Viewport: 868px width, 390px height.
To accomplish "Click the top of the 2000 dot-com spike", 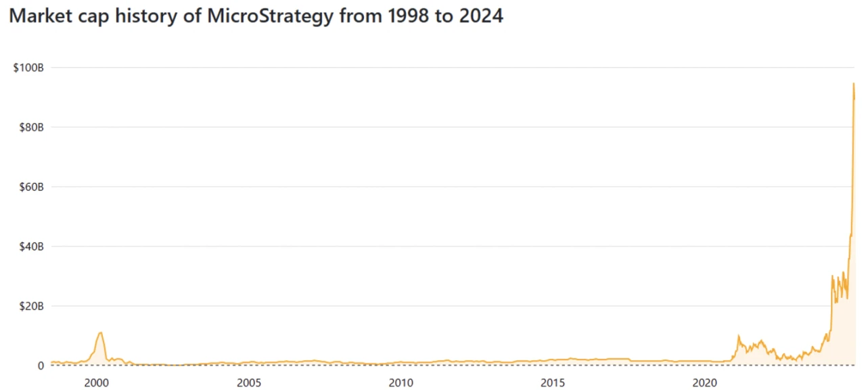I will point(101,332).
